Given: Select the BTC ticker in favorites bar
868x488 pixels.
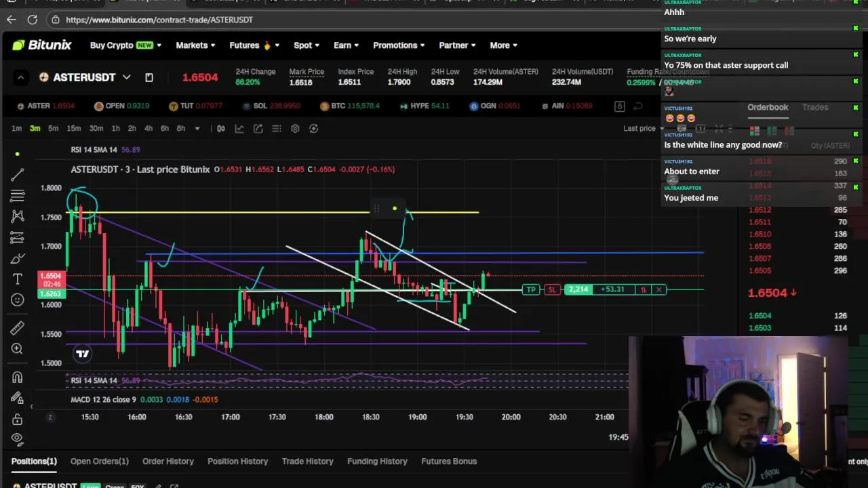Looking at the screenshot, I should click(x=349, y=106).
